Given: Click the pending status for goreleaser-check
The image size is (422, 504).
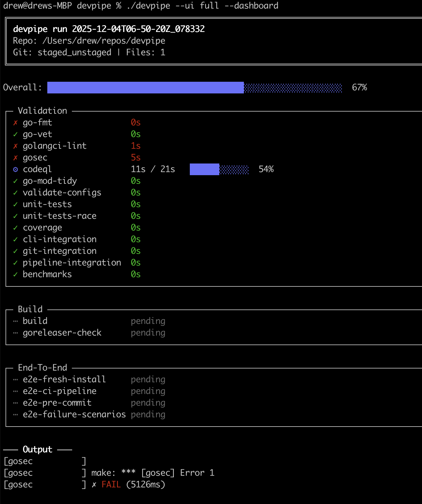Looking at the screenshot, I should (148, 333).
